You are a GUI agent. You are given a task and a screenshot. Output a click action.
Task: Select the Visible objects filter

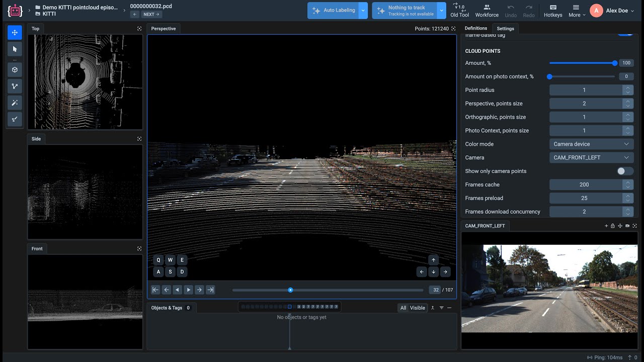(418, 308)
